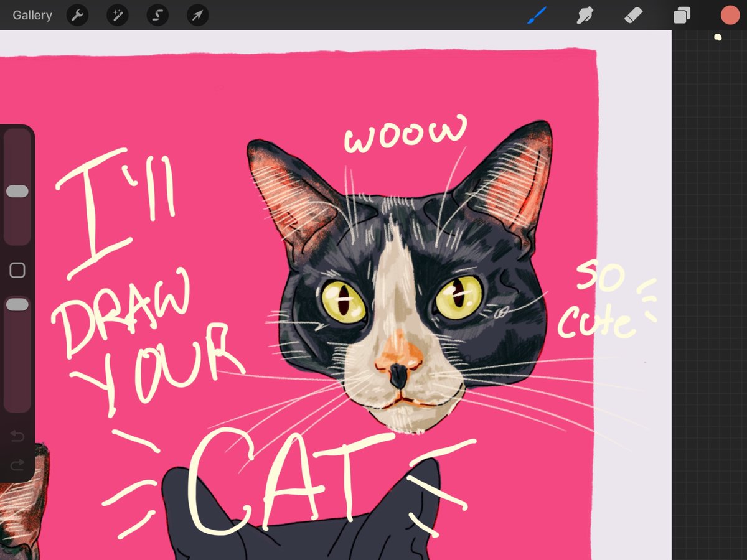Image resolution: width=747 pixels, height=560 pixels.
Task: Open the Layers panel
Action: click(x=681, y=15)
